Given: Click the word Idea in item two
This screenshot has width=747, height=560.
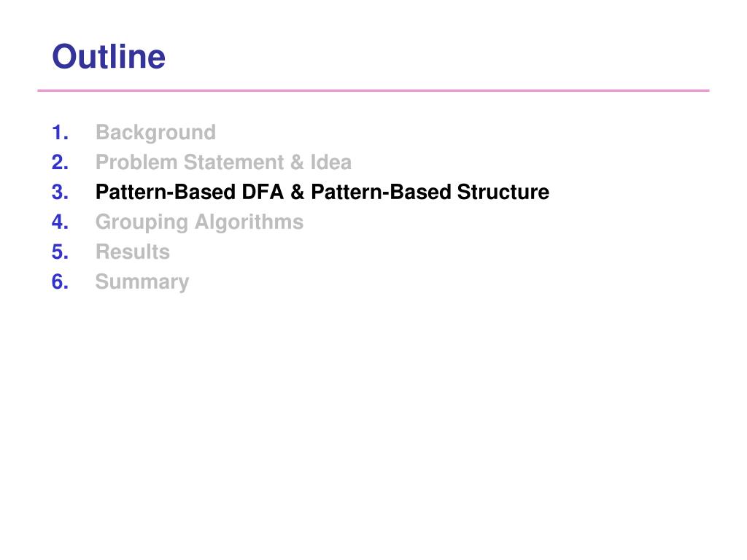Looking at the screenshot, I should pyautogui.click(x=331, y=163).
